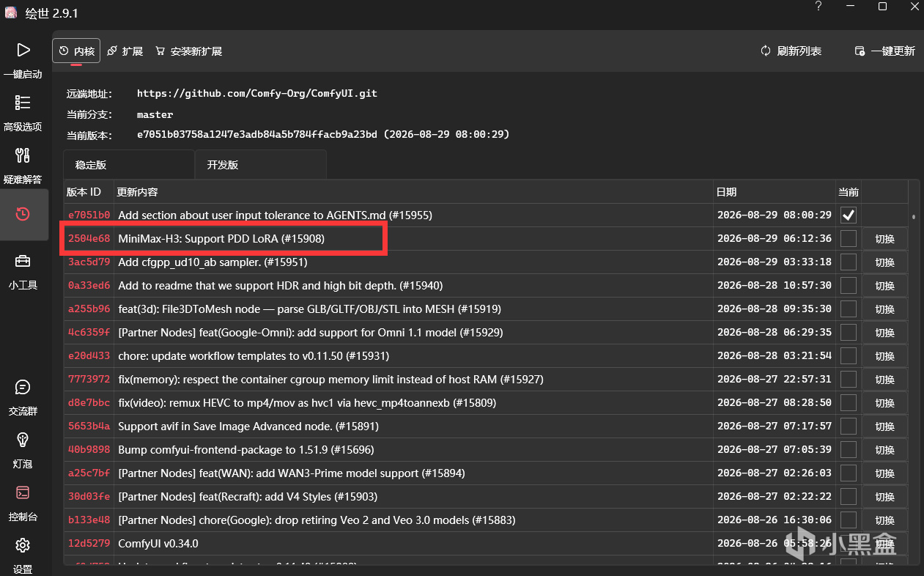Switch to the 内核 tab

pos(76,51)
